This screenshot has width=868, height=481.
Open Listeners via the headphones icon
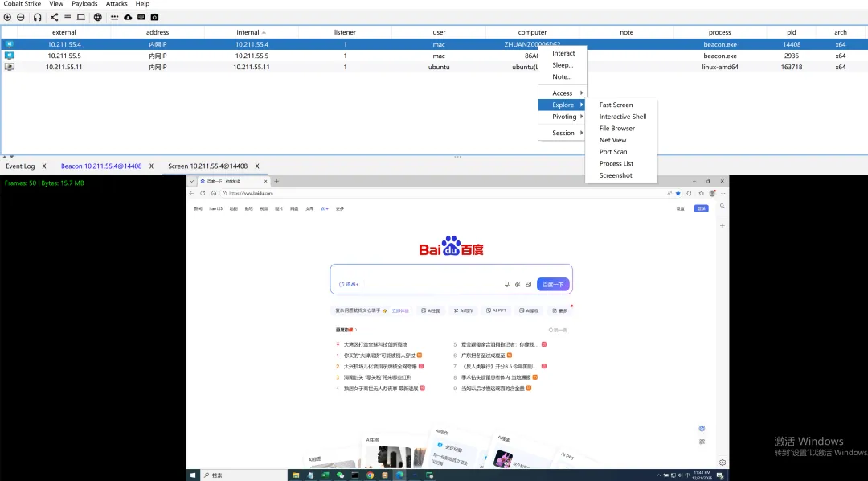(x=37, y=17)
